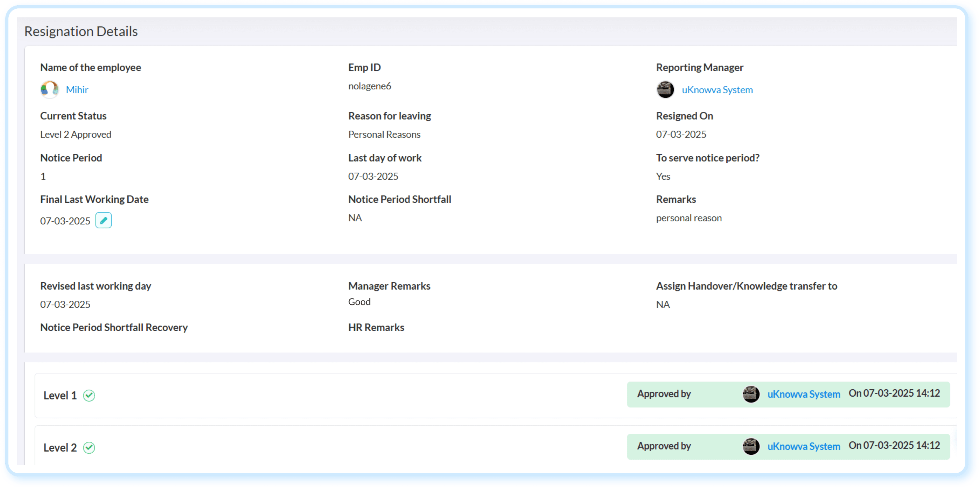Click the Level 1 Approved by badge
Viewport: 980px width, 488px height.
pos(788,394)
